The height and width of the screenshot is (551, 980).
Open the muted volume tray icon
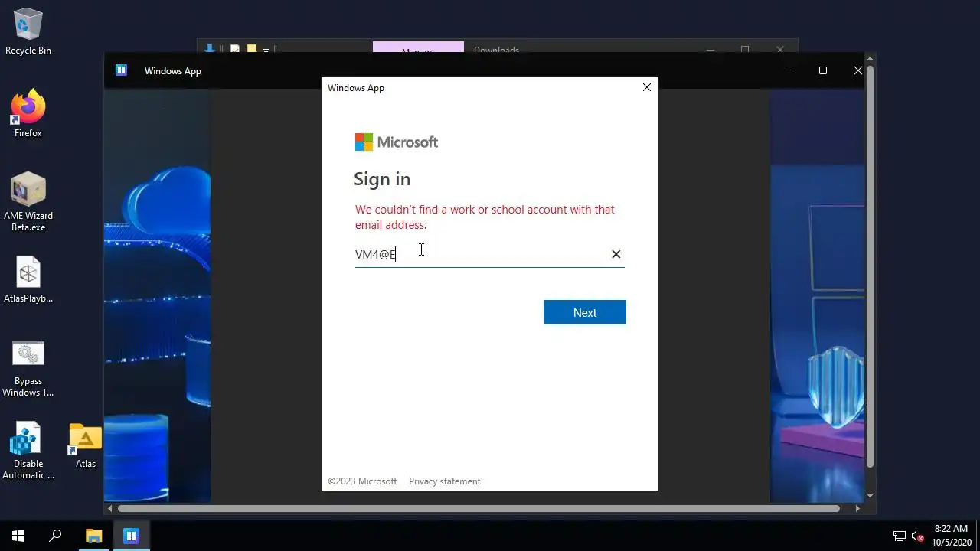pos(917,536)
